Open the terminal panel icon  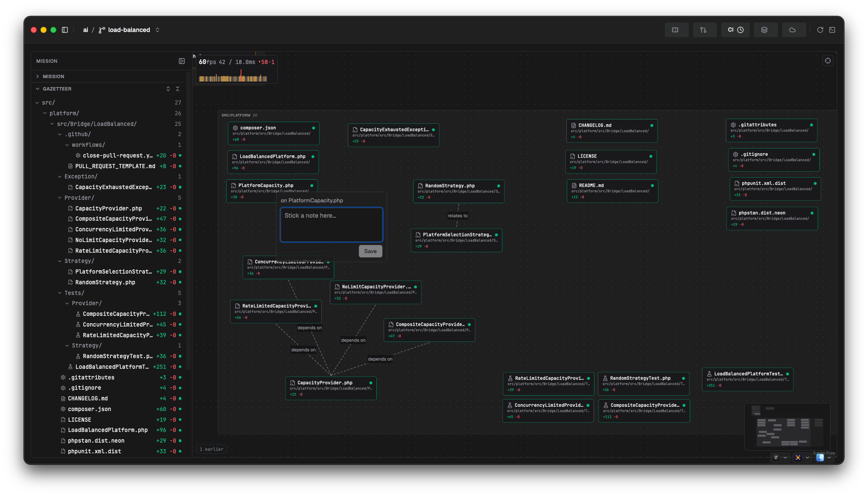pyautogui.click(x=832, y=30)
